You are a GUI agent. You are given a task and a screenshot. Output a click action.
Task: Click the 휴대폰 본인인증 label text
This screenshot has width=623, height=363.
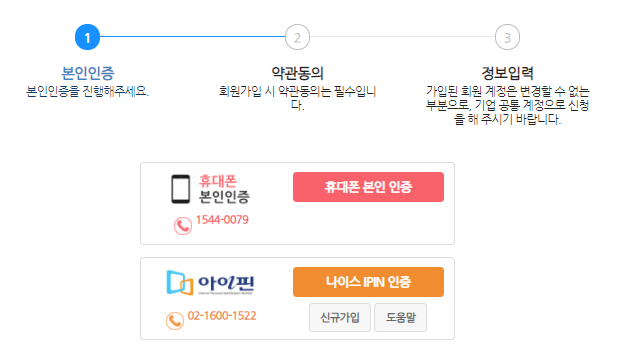224,189
